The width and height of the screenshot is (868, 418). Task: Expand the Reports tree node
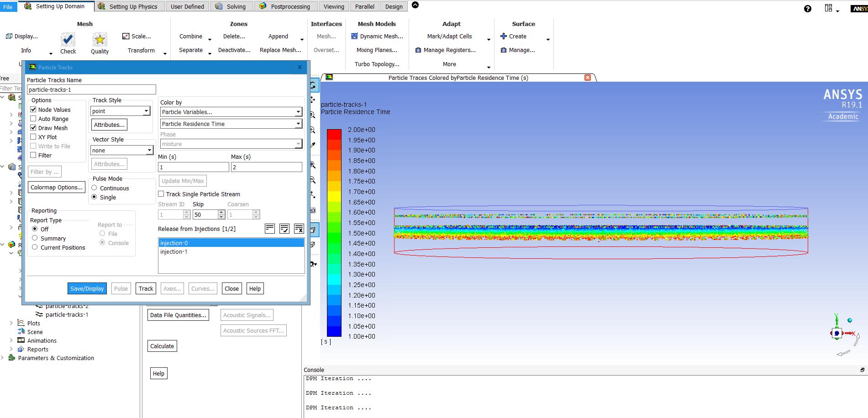tap(11, 349)
